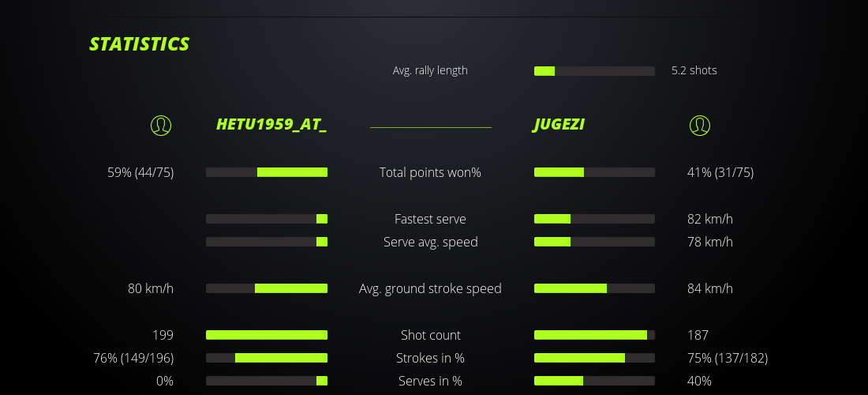Click HETU1959_AT_'s Avg. ground stroke speed bar
Image resolution: width=868 pixels, height=395 pixels.
coord(267,288)
